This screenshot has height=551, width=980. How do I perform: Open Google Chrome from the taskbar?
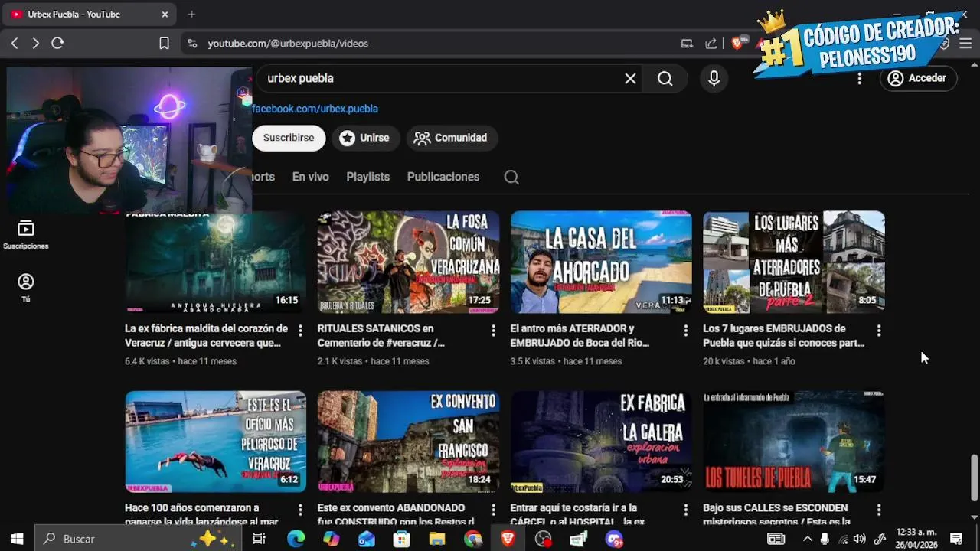click(472, 539)
